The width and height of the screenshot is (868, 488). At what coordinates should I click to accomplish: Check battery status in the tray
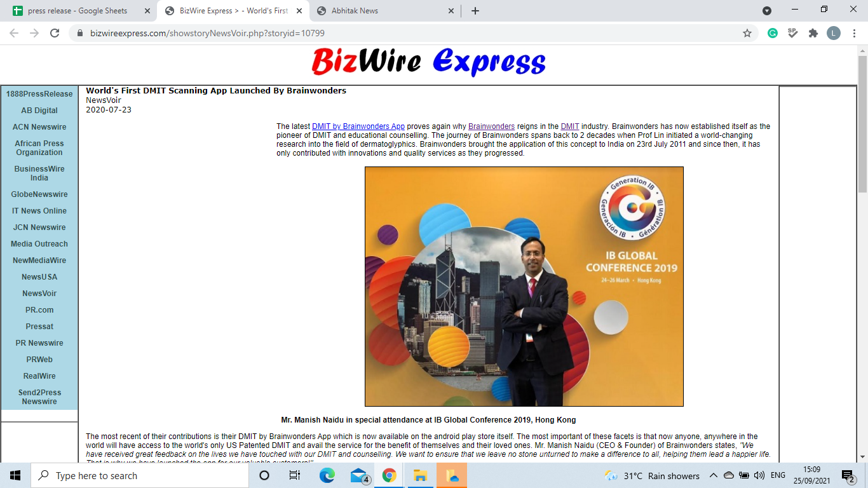click(x=744, y=475)
